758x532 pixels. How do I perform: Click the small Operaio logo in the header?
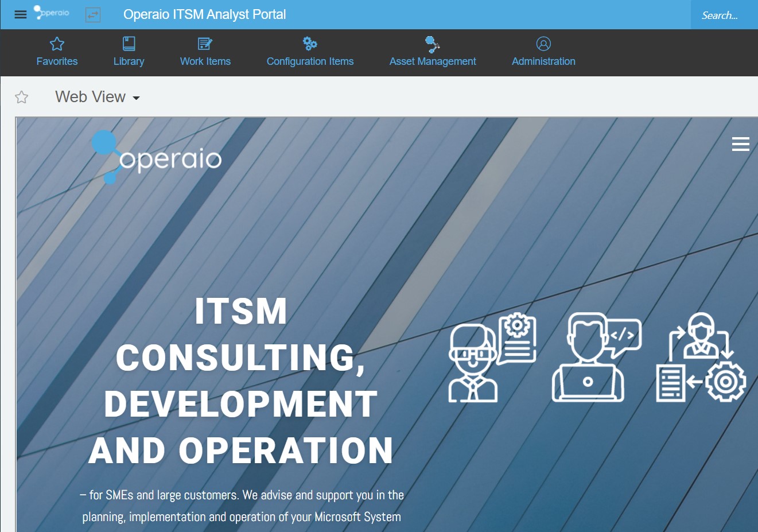tap(52, 13)
